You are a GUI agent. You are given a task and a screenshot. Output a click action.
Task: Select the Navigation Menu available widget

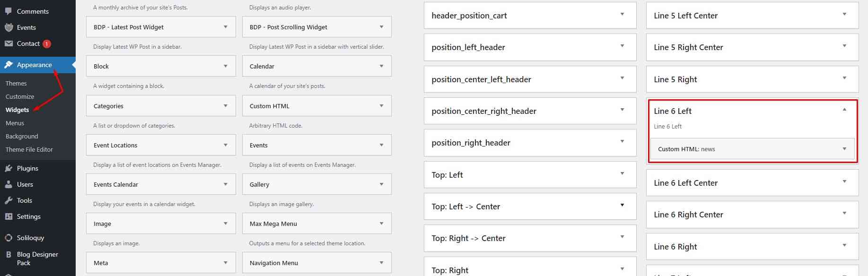pos(274,263)
